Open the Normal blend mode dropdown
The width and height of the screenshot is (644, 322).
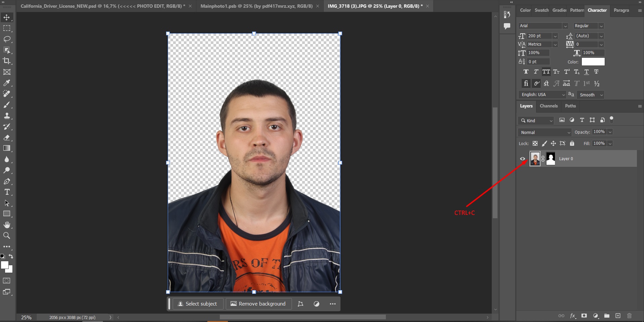click(x=544, y=132)
